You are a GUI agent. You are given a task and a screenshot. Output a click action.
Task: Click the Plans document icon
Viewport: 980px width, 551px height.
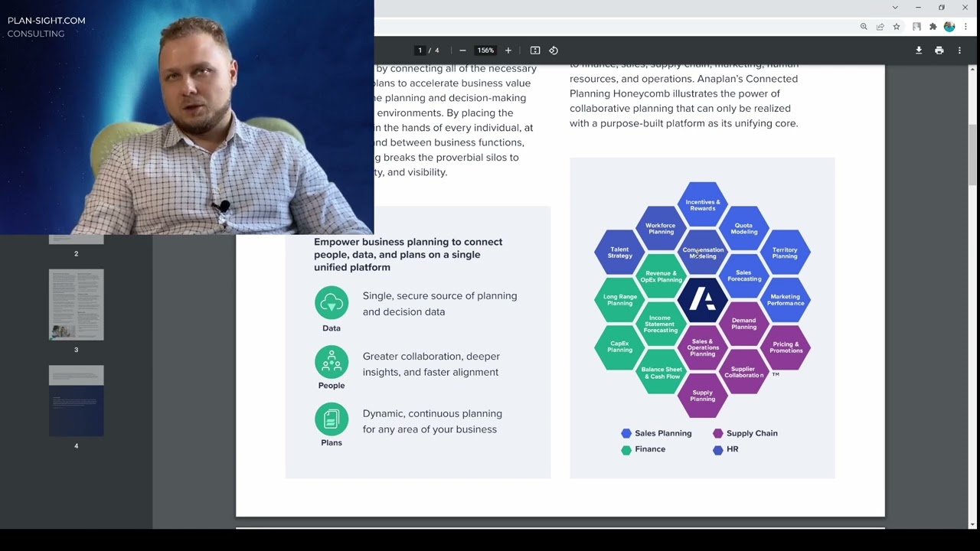point(332,419)
